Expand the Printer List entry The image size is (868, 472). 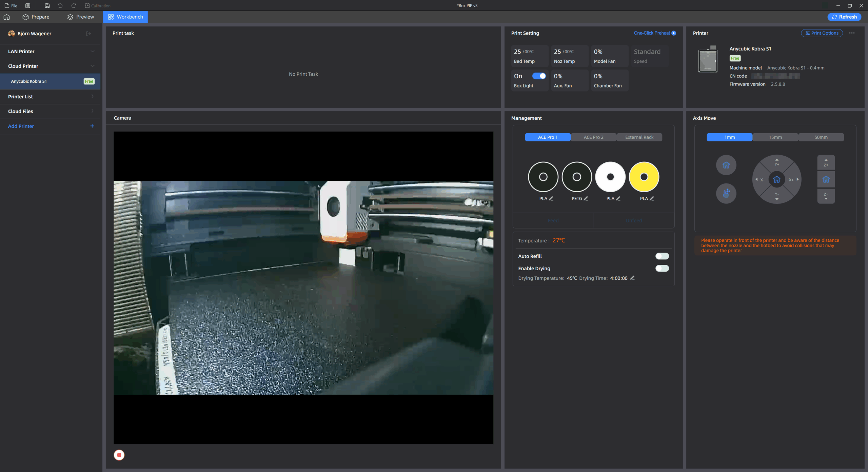pos(92,97)
